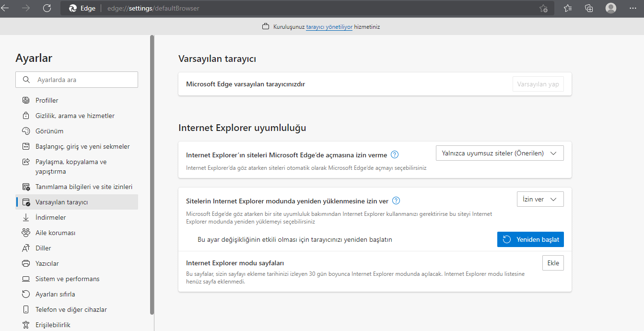This screenshot has height=331, width=644.
Task: Open Aile koruması settings
Action: [x=77, y=233]
